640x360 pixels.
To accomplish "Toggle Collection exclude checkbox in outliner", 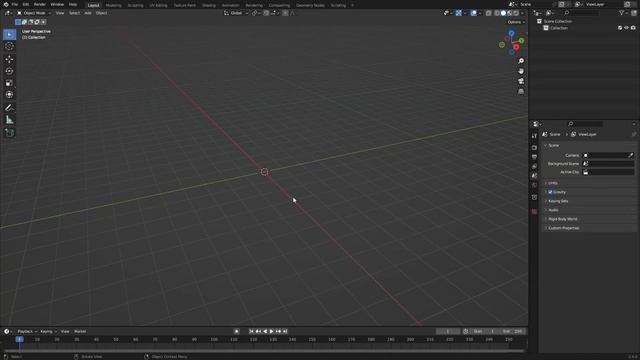I will click(620, 28).
